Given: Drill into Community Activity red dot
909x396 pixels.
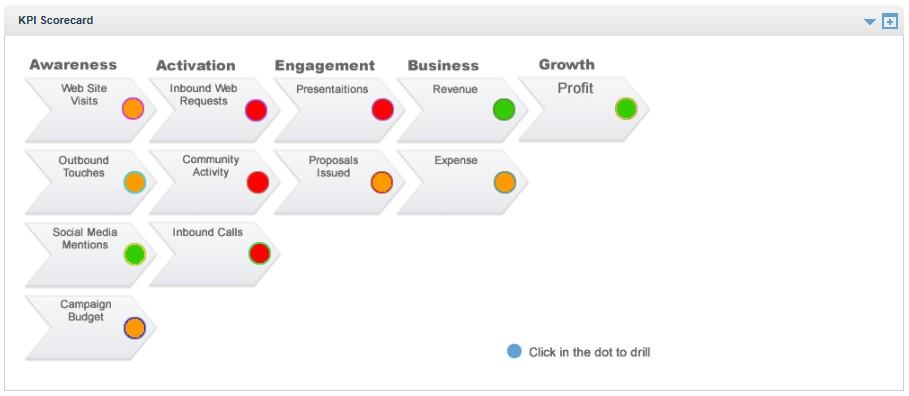Looking at the screenshot, I should point(257,182).
